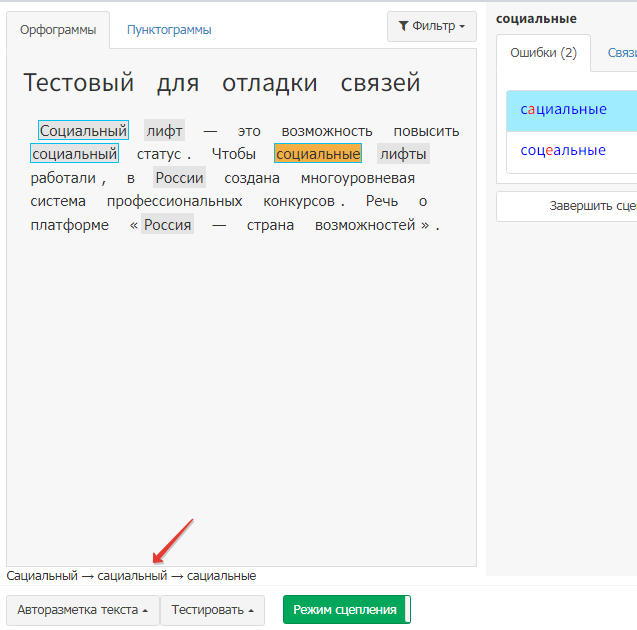This screenshot has width=637, height=630.
Task: Click the highlighted word России
Action: pyautogui.click(x=180, y=178)
